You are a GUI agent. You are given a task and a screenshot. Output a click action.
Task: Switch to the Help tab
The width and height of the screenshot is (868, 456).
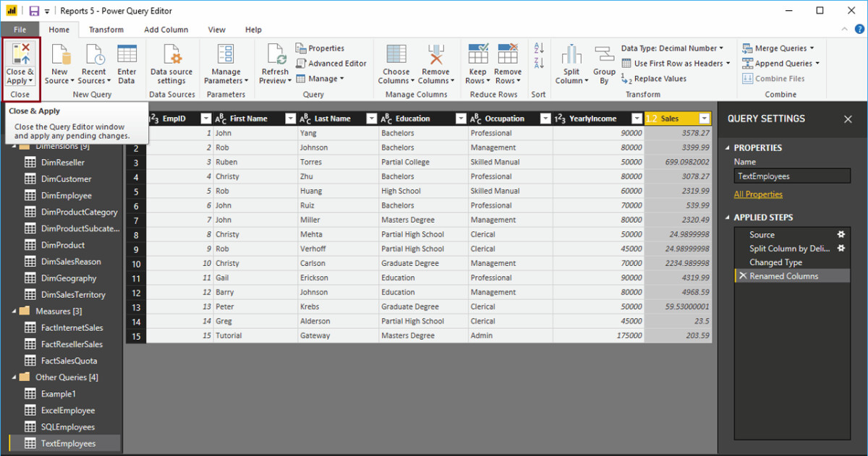tap(253, 30)
